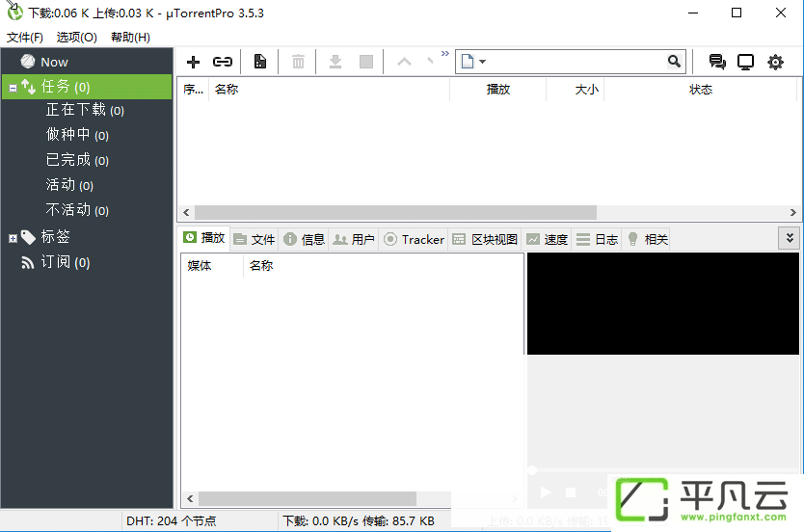Open the 文件(F) menu

[25, 38]
